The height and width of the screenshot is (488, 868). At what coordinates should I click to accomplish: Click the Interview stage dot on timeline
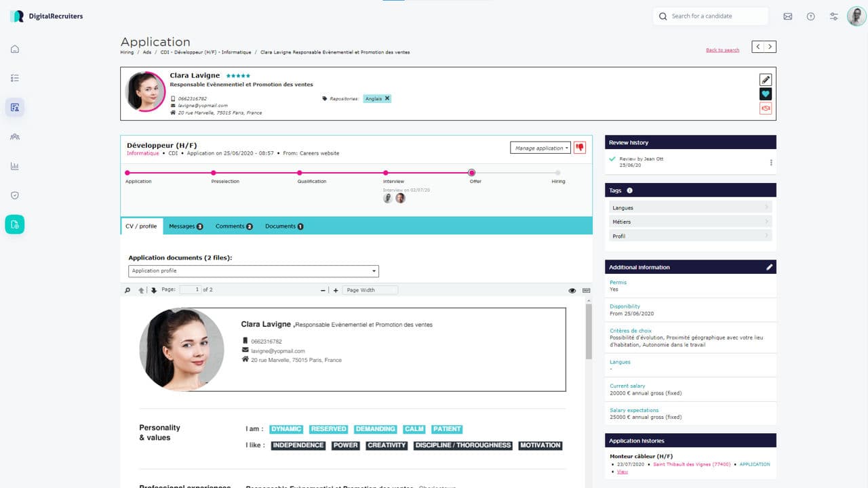[386, 173]
